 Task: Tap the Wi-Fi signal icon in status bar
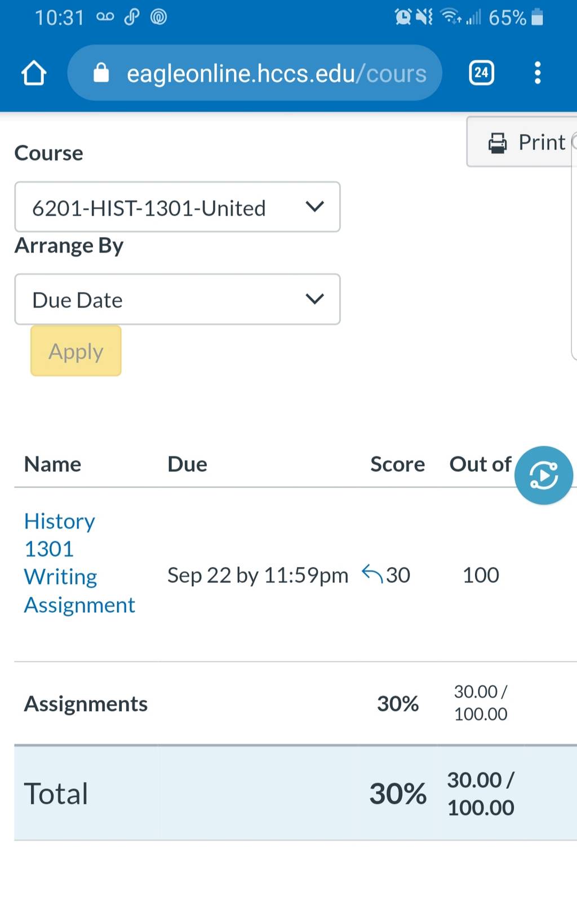point(451,17)
